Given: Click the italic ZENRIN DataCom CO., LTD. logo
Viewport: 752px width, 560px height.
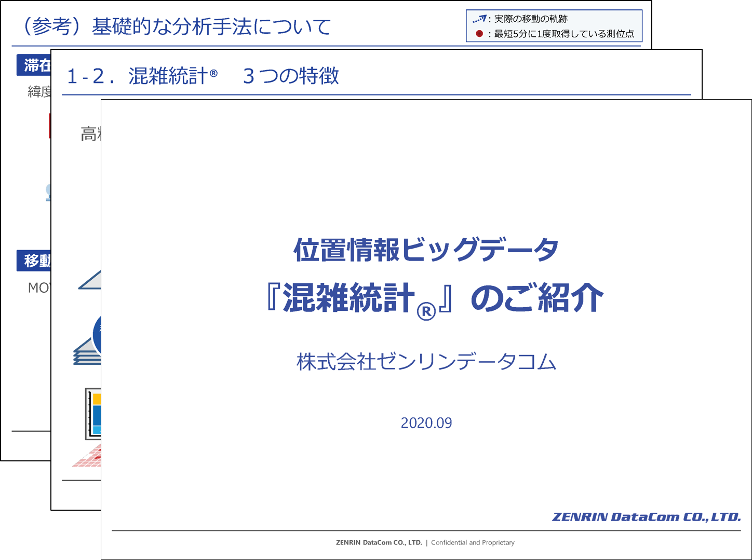Looking at the screenshot, I should pos(646,517).
